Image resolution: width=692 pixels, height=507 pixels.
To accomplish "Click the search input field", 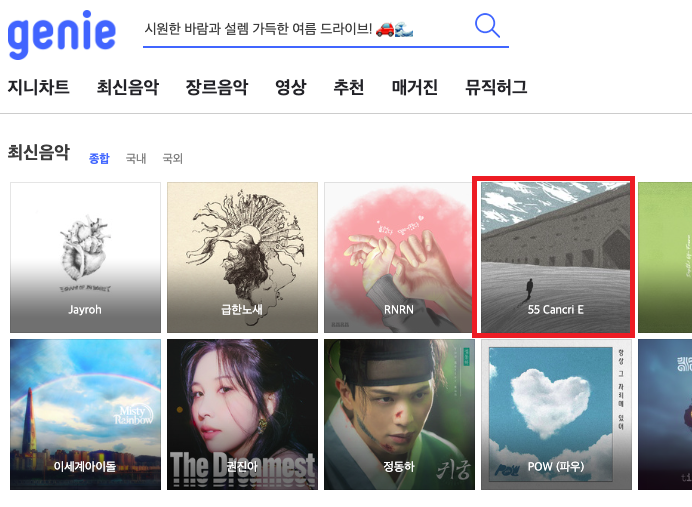I will pyautogui.click(x=305, y=29).
